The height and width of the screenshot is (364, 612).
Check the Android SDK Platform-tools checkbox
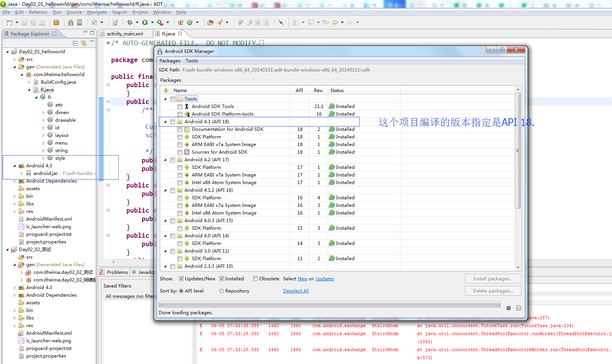coord(180,114)
